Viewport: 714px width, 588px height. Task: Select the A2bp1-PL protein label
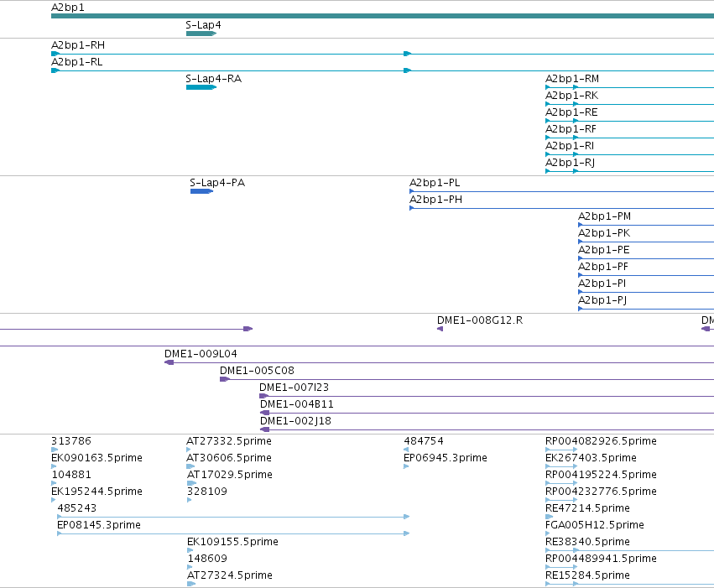tap(435, 183)
